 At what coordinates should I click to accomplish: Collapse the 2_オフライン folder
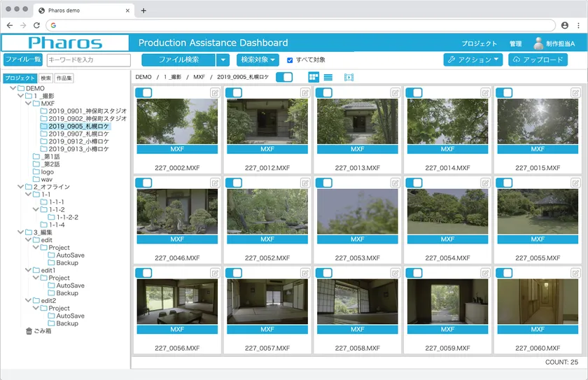20,187
